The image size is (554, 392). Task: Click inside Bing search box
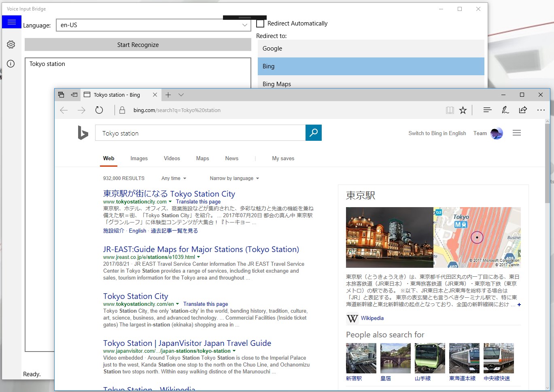click(x=200, y=133)
